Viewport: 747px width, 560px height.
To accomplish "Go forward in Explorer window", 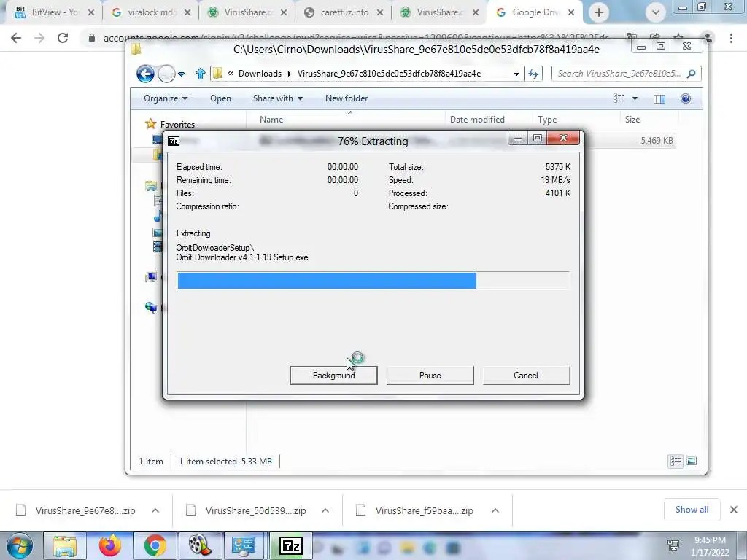I will point(166,74).
